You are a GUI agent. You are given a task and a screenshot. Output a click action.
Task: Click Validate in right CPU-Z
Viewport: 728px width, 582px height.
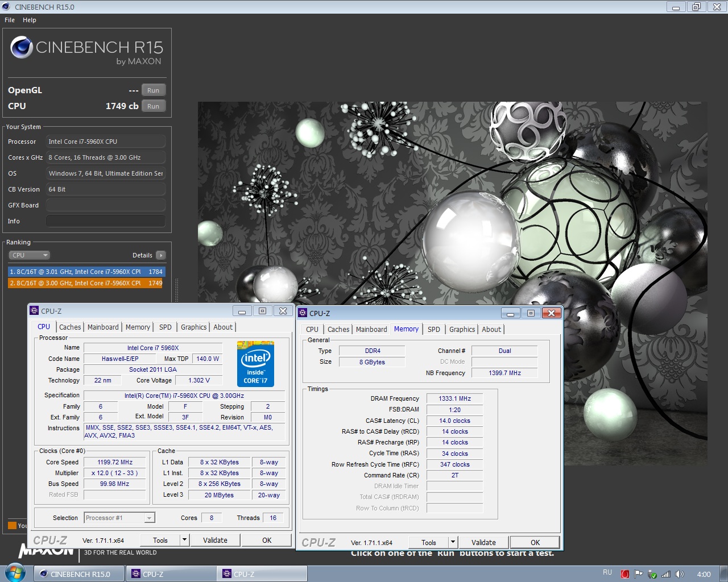(x=483, y=542)
